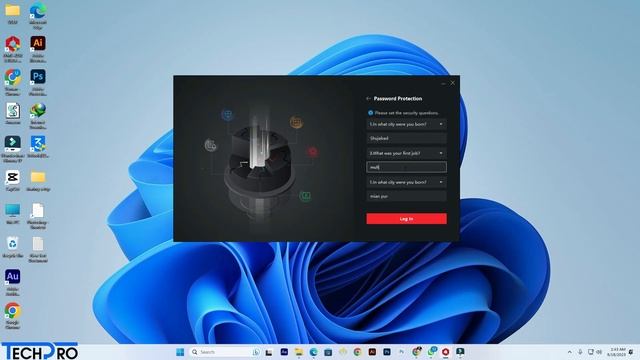The width and height of the screenshot is (640, 360).
Task: Open the red hexagon app shortcut beside Illustrator
Action: coord(13,49)
